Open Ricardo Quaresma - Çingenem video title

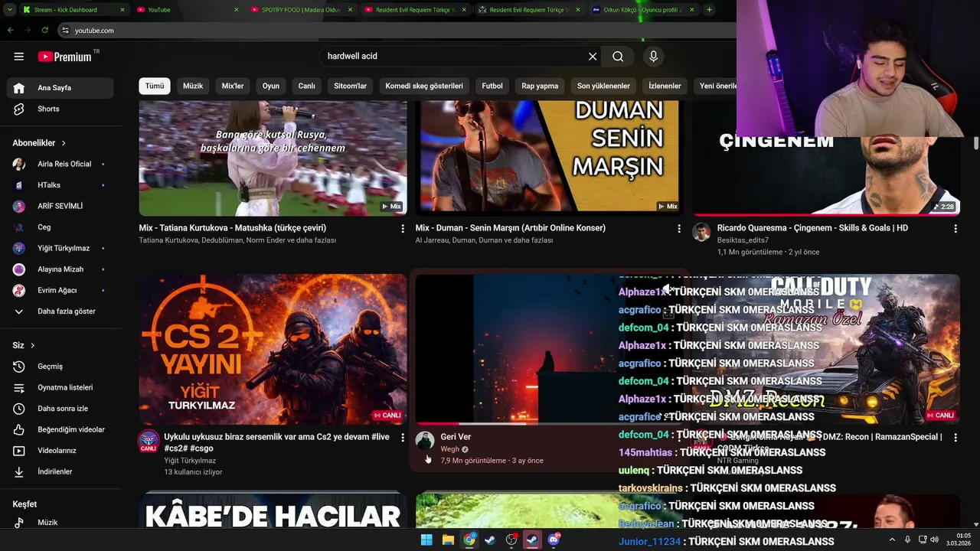click(812, 228)
